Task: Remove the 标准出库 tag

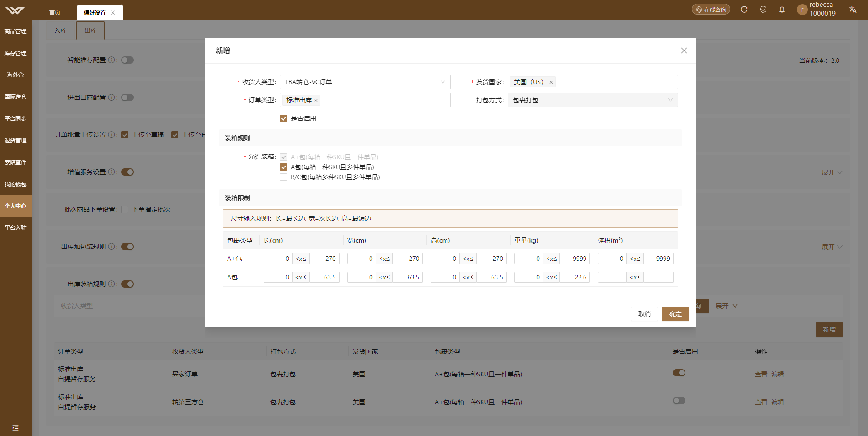Action: point(315,101)
